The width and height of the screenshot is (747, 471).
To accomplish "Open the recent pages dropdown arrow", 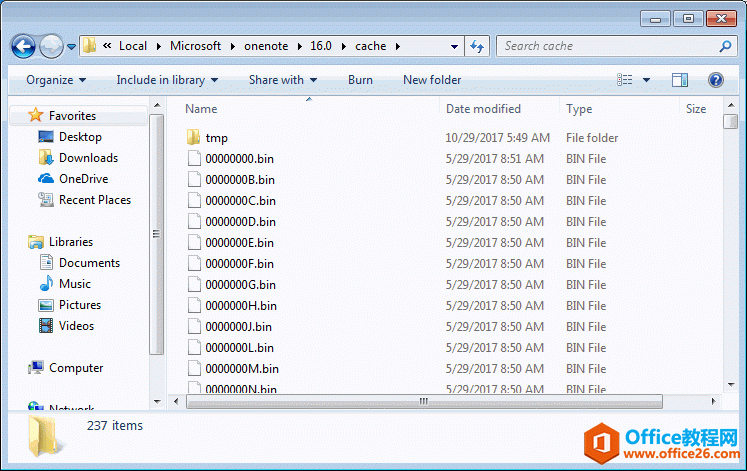I will (x=71, y=47).
